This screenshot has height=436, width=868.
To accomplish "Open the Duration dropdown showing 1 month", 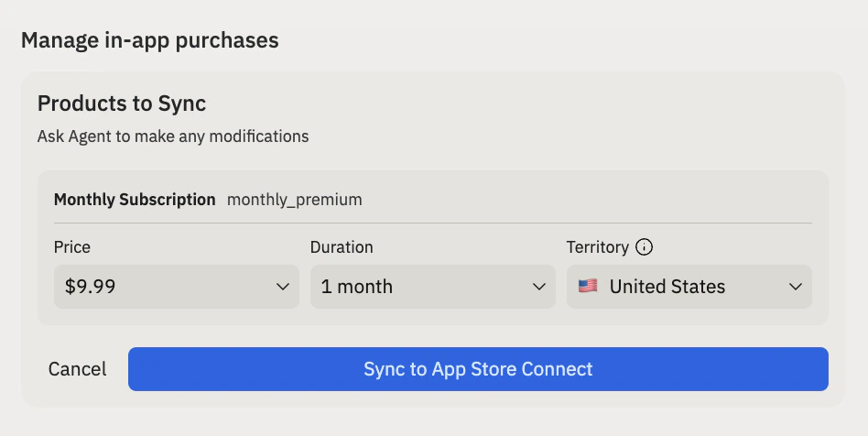I will pos(433,287).
